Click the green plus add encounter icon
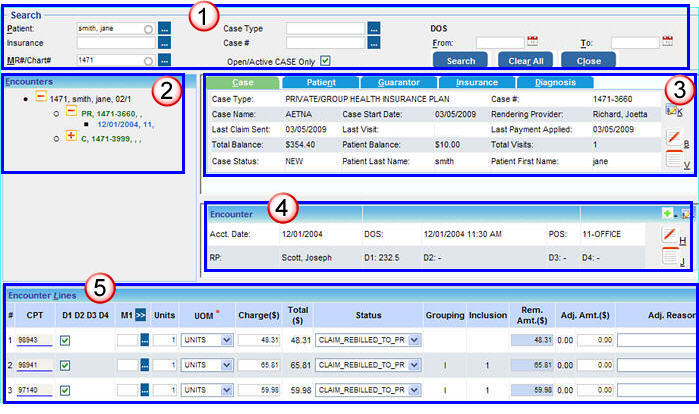 pos(667,214)
